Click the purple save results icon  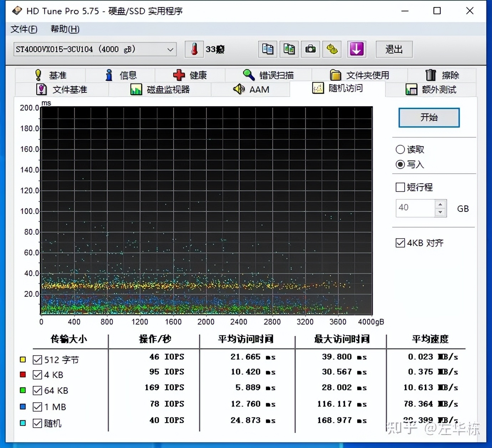coord(357,49)
